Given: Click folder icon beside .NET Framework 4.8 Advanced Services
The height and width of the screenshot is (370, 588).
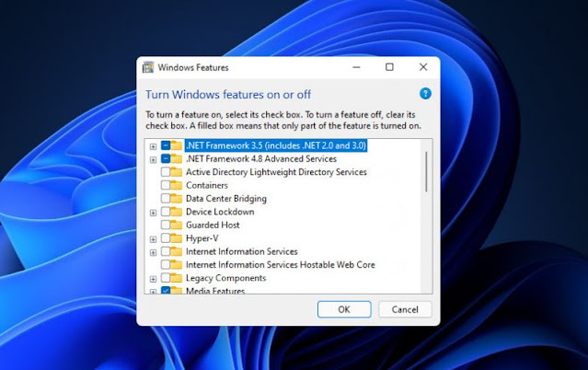Looking at the screenshot, I should pyautogui.click(x=177, y=159).
